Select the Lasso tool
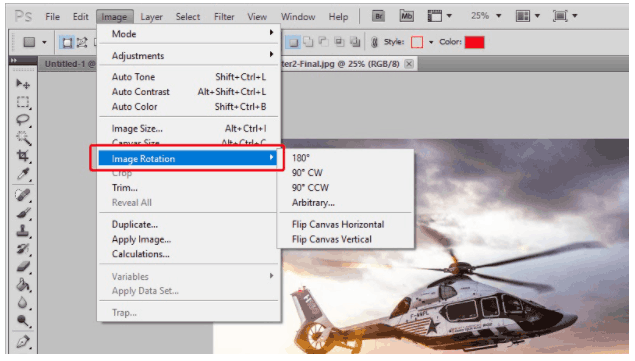Viewport: 635px width, 361px height. [x=23, y=120]
